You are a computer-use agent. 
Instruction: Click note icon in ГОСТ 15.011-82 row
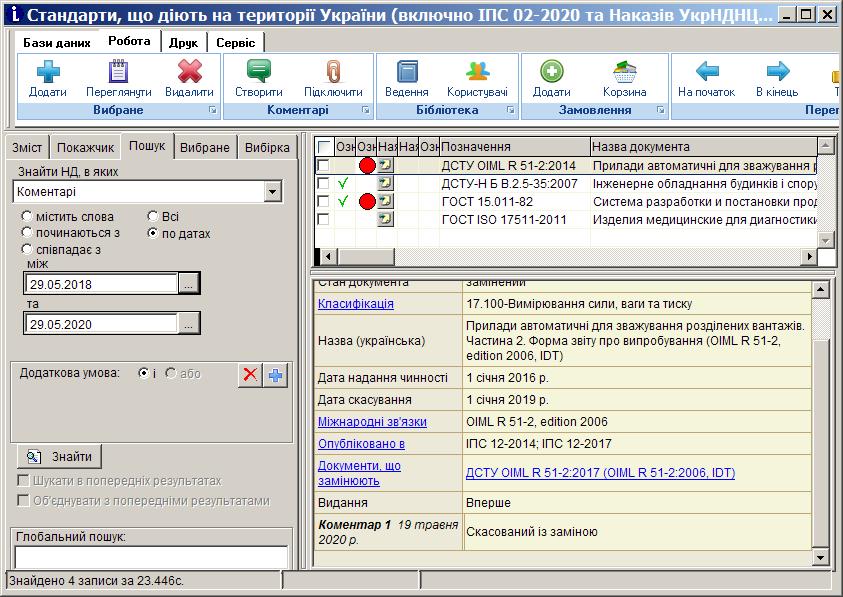pyautogui.click(x=385, y=201)
